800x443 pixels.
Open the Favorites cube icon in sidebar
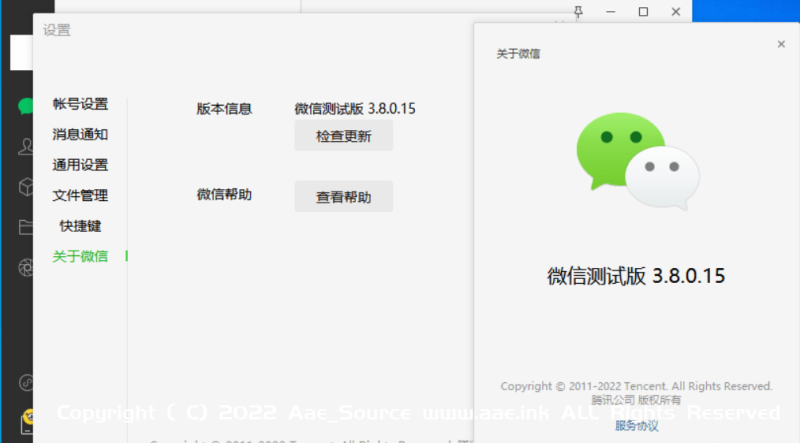[24, 187]
